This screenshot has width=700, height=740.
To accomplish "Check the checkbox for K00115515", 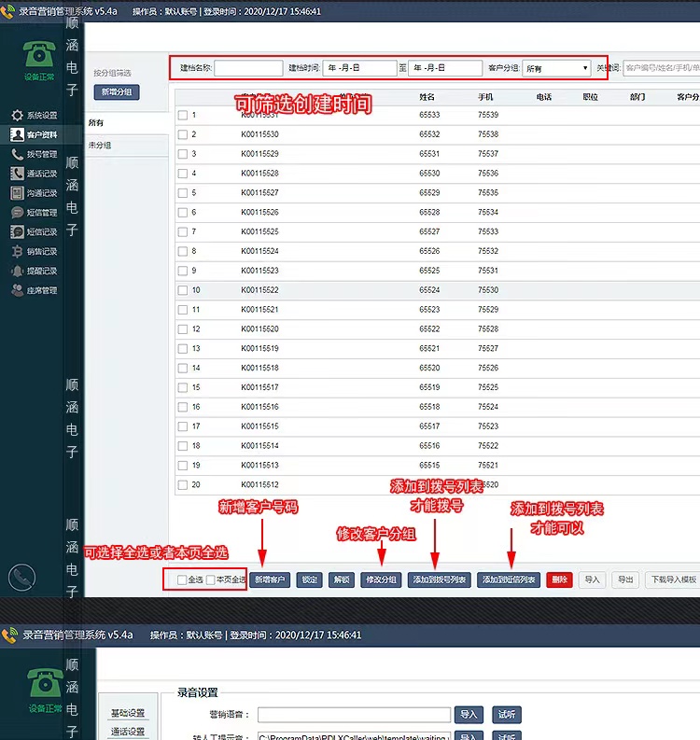I will (183, 426).
